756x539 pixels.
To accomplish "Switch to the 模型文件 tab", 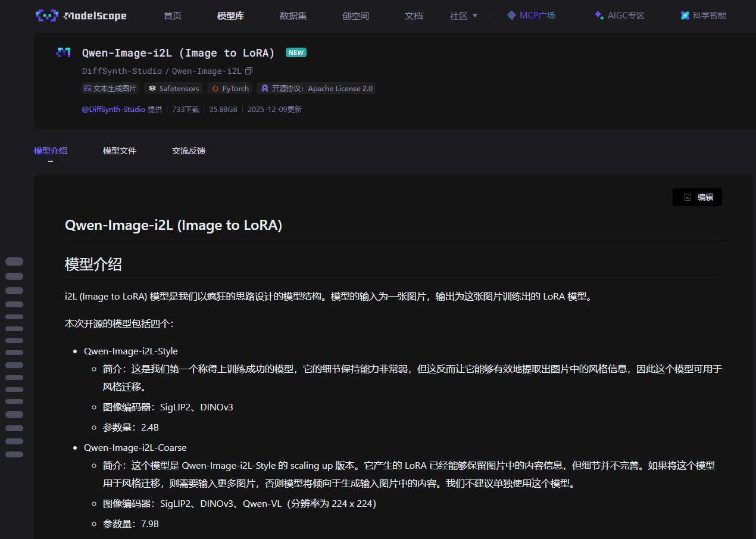I will click(x=119, y=151).
